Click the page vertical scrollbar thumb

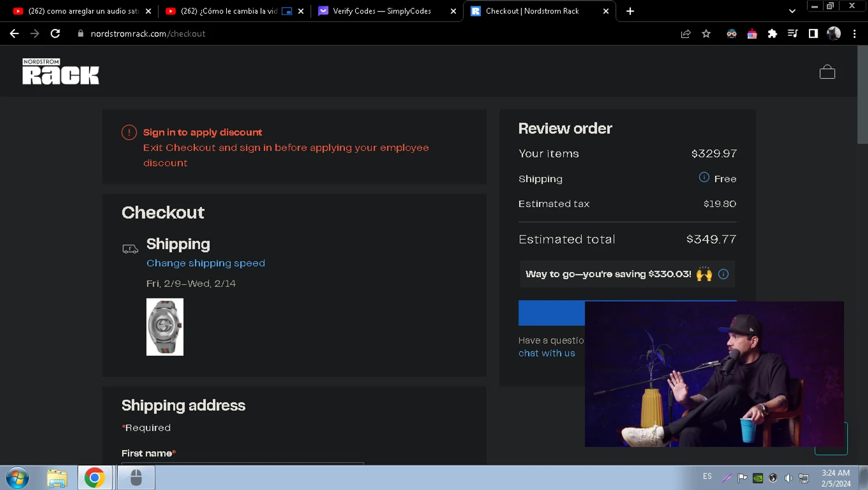coord(862,95)
